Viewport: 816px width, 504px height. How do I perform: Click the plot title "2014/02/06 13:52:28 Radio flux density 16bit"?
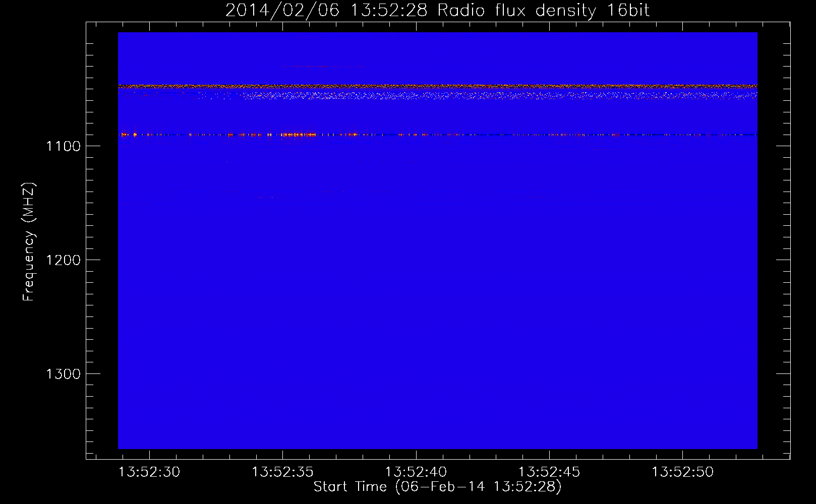tap(437, 10)
